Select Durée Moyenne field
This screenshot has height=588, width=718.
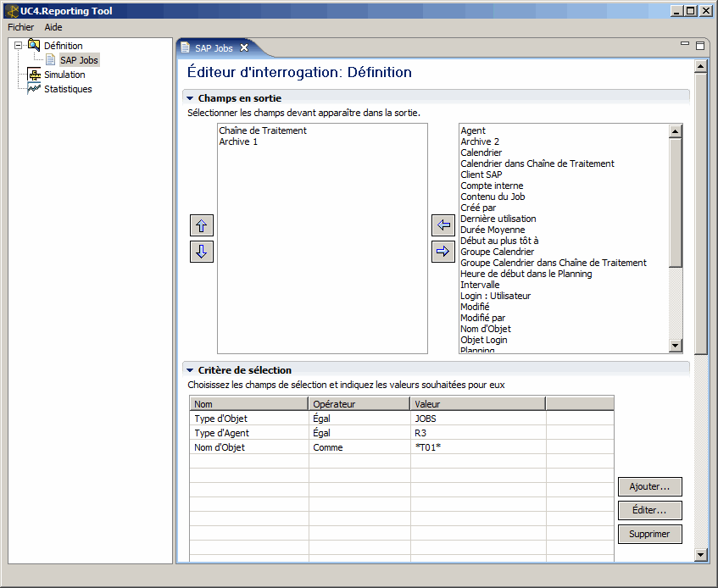tap(493, 230)
